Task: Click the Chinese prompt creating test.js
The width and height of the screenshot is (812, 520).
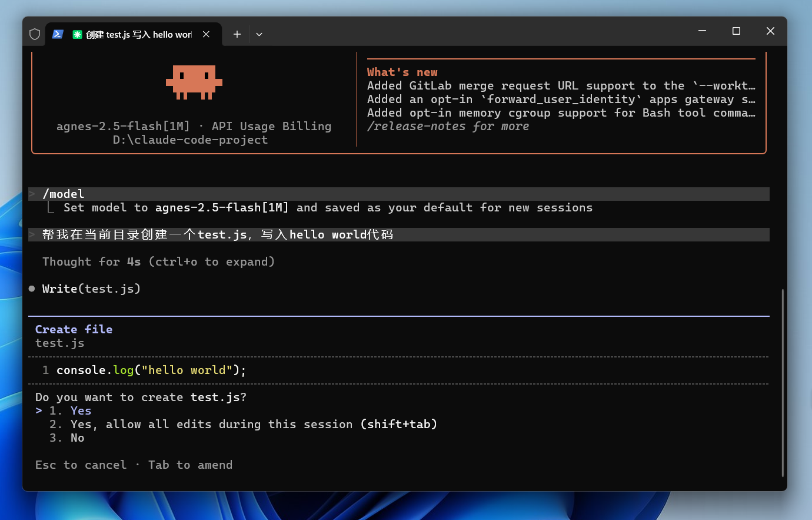Action: click(399, 234)
